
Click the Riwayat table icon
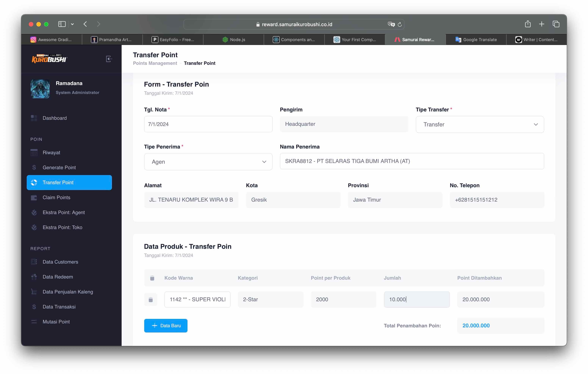(34, 153)
